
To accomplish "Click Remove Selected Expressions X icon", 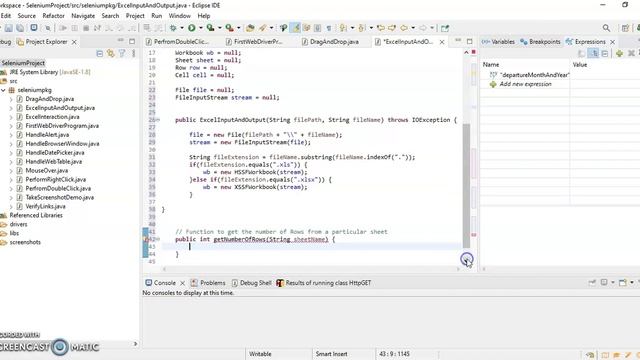I will 631,53.
